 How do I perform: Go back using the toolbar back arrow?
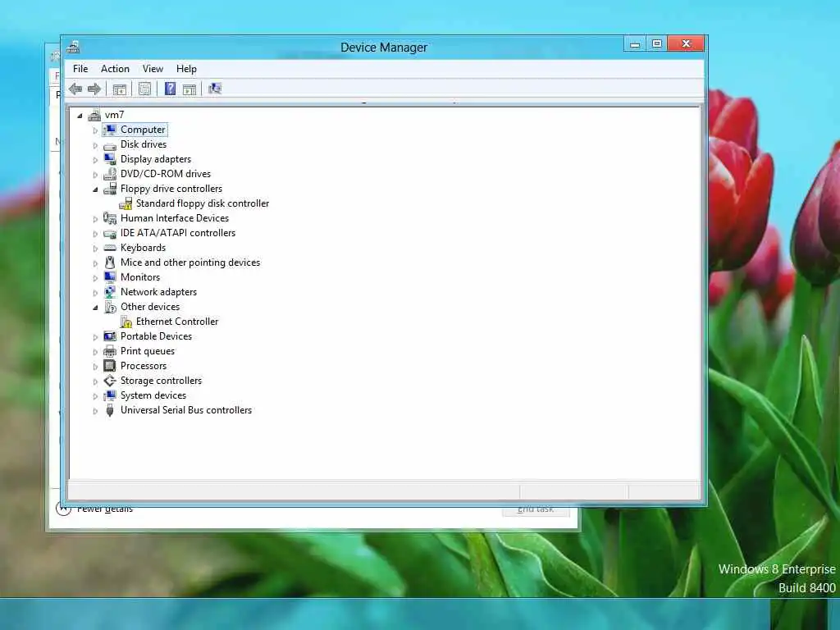pos(75,89)
